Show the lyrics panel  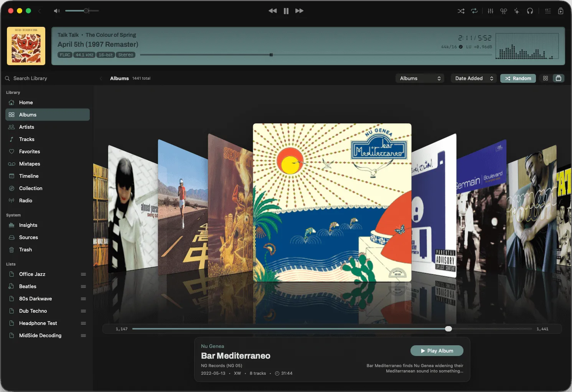pos(548,11)
